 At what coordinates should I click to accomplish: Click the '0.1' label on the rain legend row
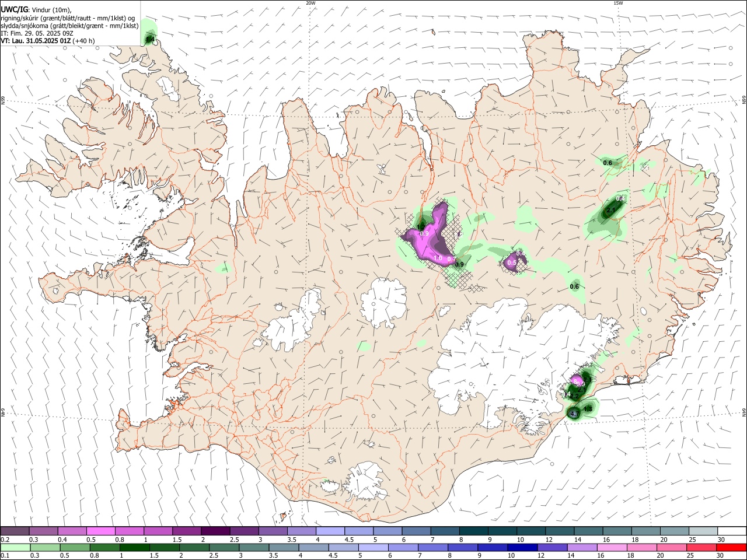(x=5, y=556)
